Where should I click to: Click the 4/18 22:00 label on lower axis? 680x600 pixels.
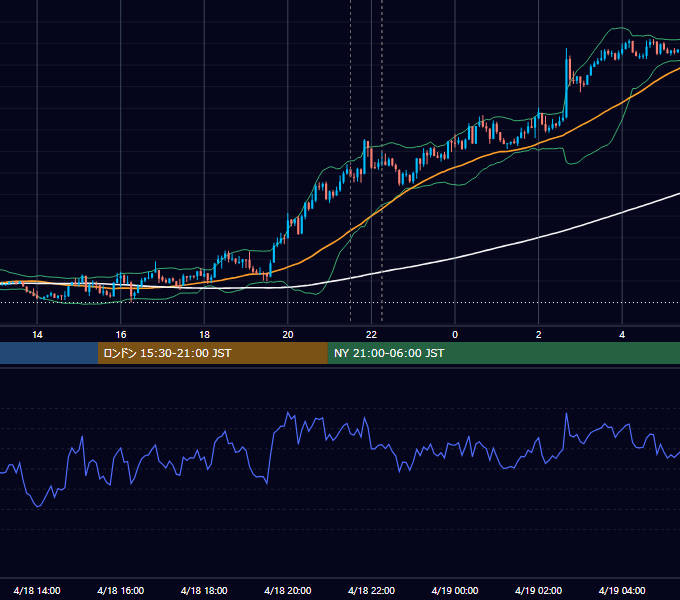tap(371, 590)
